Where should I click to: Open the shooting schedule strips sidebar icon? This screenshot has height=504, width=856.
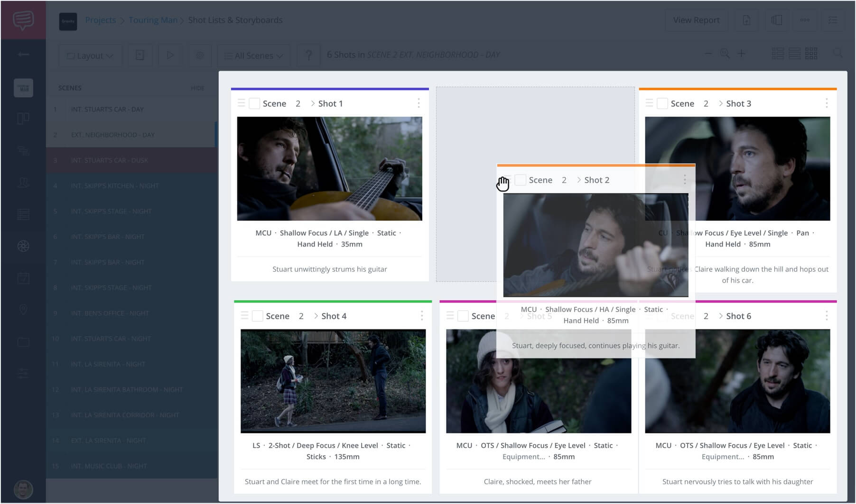23,214
